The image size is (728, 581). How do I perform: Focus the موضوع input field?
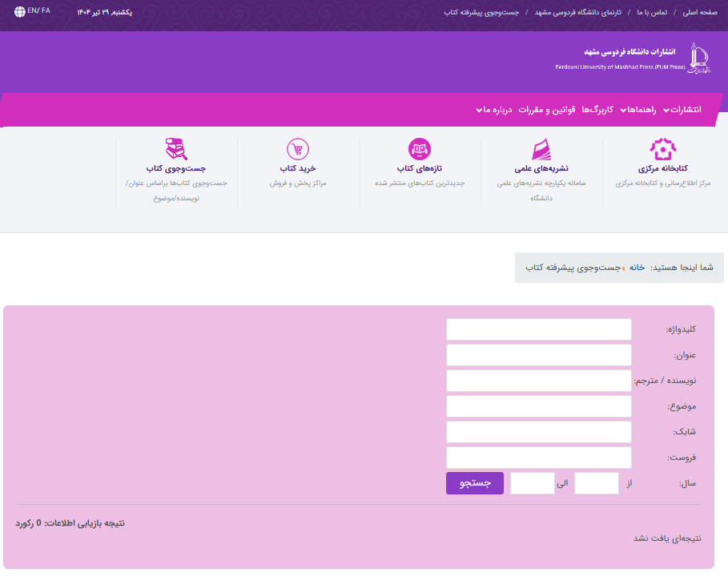538,406
